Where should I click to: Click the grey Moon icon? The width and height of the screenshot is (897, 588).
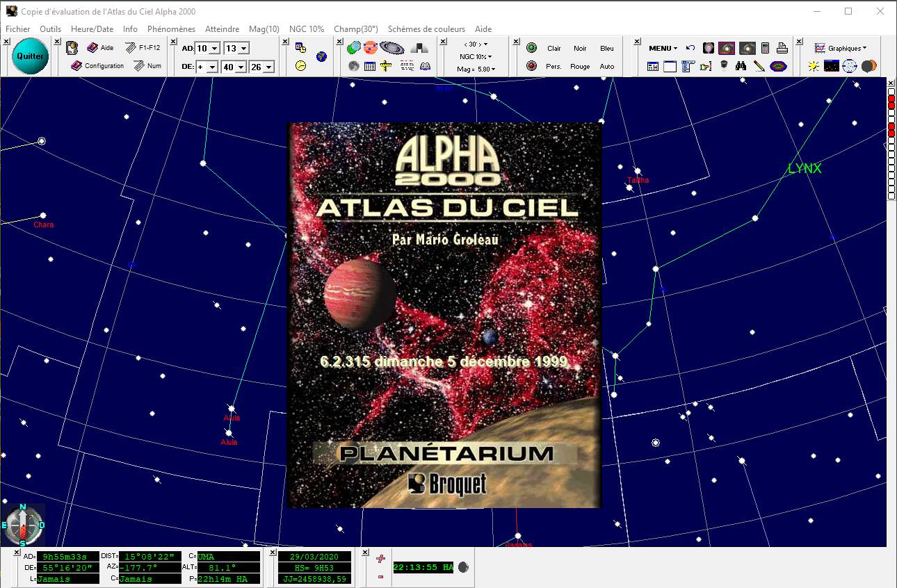point(354,66)
